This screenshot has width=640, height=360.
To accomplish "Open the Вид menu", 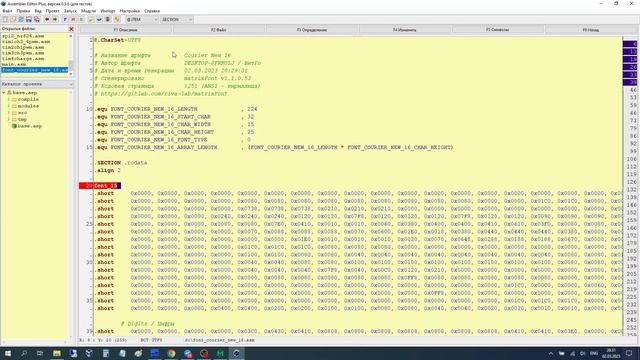I will click(38, 11).
